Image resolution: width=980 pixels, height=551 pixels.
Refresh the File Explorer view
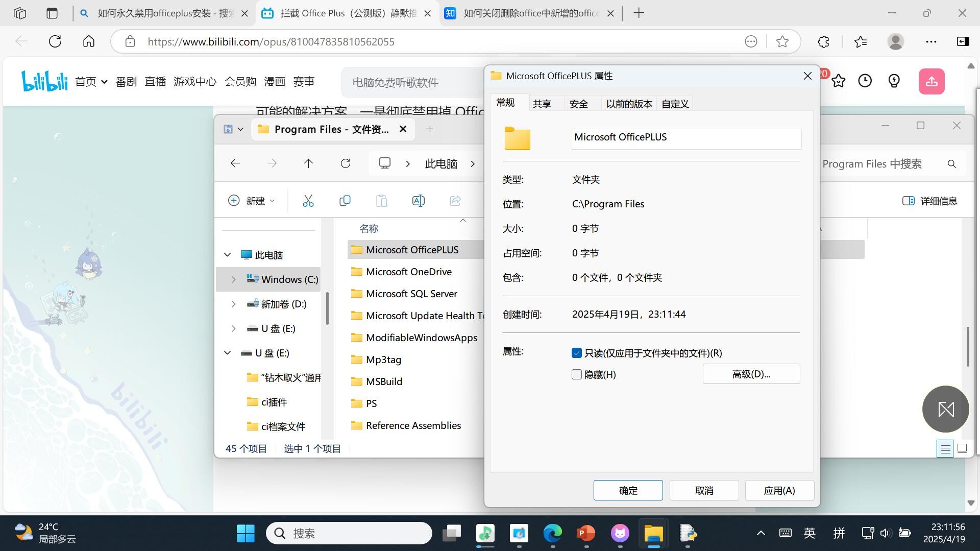346,163
